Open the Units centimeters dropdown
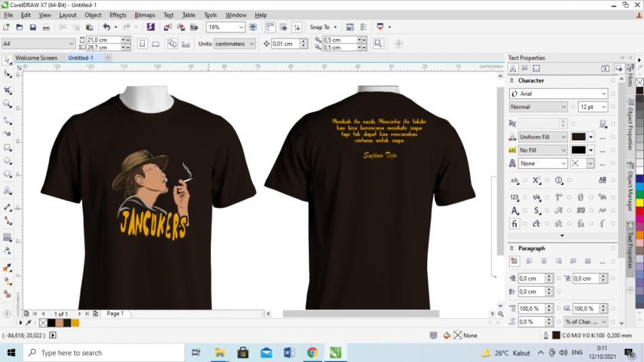Screen dimensions: 644x362 click(x=251, y=44)
